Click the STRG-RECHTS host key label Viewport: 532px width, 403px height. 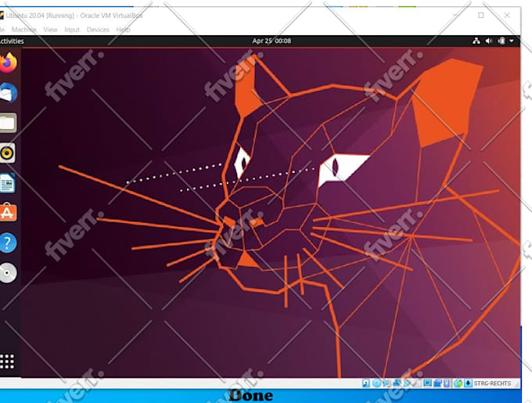click(492, 383)
